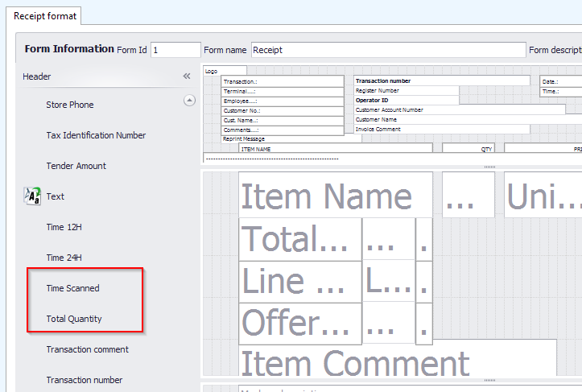The width and height of the screenshot is (582, 392).
Task: Select the Logo box in the layout
Action: point(212,72)
